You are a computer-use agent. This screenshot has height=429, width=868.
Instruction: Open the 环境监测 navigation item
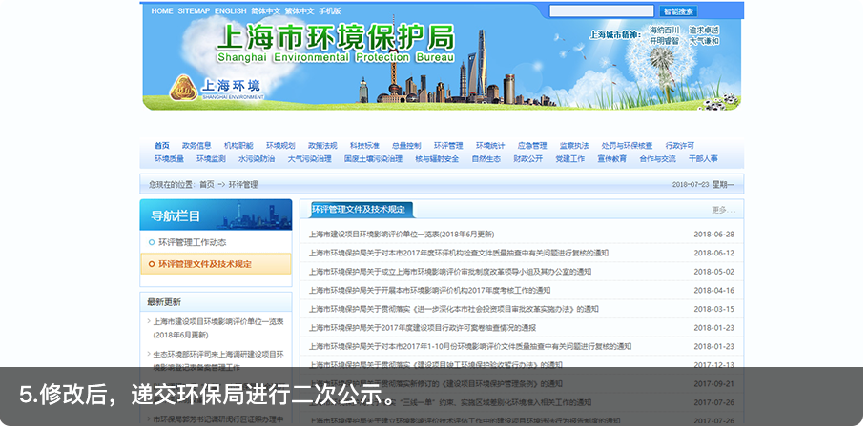coord(211,159)
